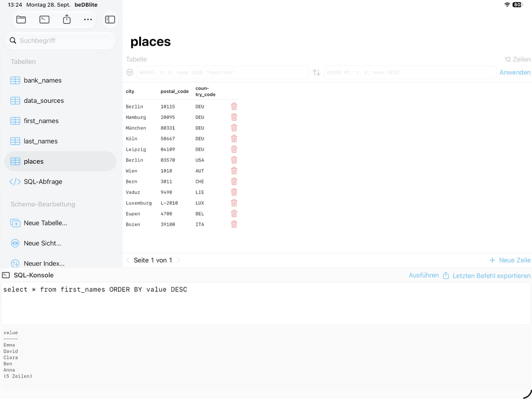Go to the next page with the chevron
The image size is (532, 399).
click(179, 260)
